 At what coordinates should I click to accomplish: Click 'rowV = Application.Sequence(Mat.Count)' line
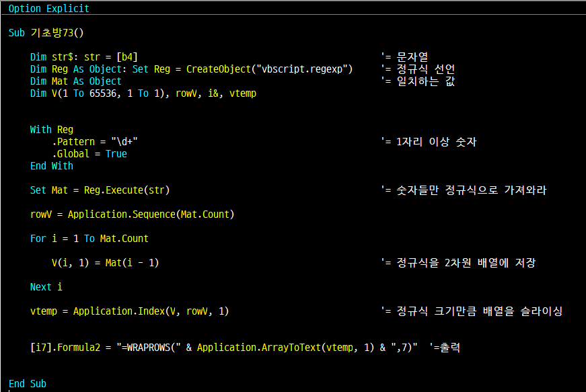click(x=133, y=214)
